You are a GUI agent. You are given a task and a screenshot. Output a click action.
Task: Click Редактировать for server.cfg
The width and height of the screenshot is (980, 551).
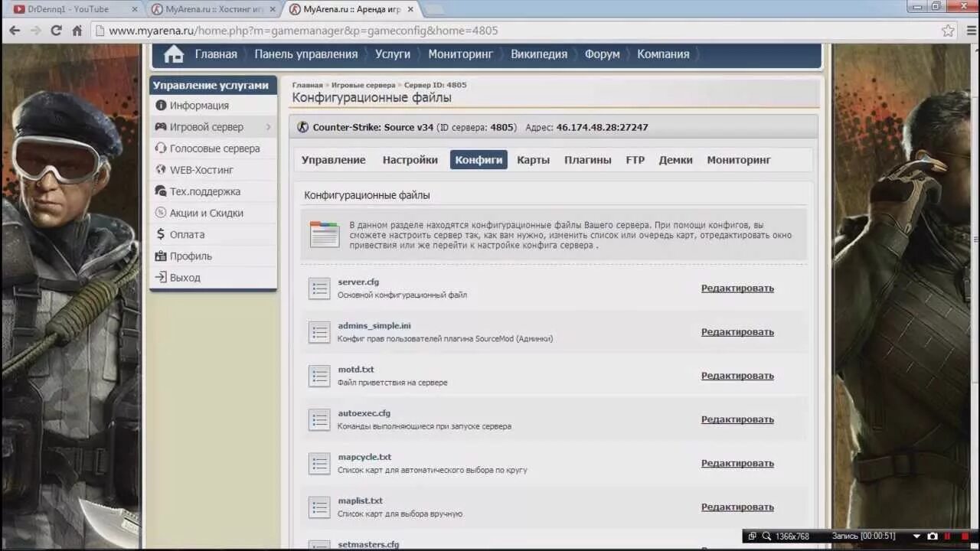(737, 289)
